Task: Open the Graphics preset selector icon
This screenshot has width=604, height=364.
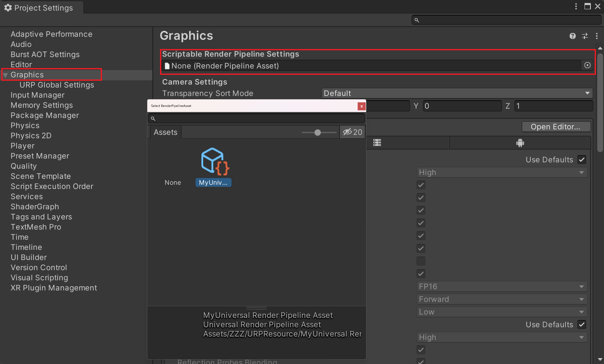Action: coord(585,36)
